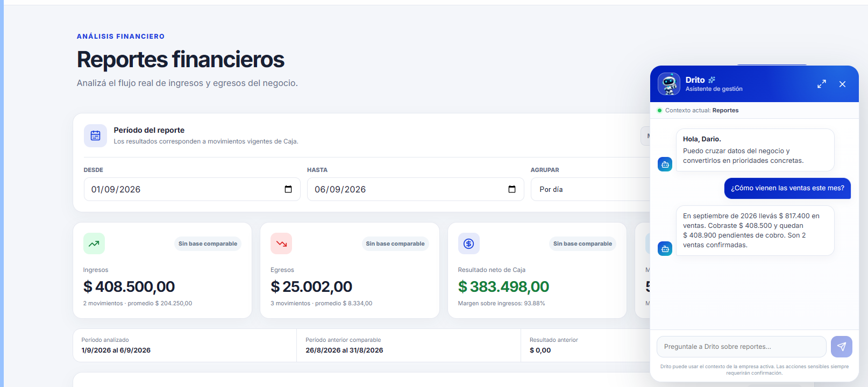Click the Egresos amount $ 25.002,00
Image resolution: width=868 pixels, height=387 pixels.
tap(311, 286)
